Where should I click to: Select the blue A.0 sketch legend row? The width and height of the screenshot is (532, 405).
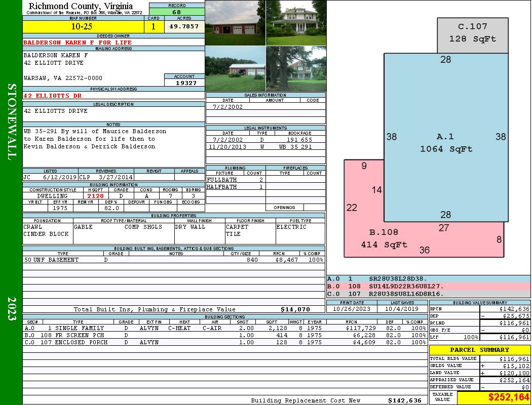[428, 279]
